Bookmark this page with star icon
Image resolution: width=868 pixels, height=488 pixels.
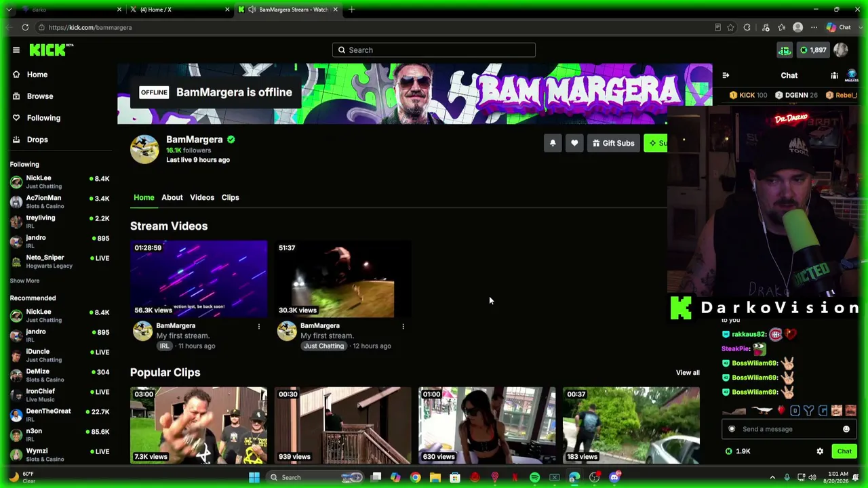point(730,28)
